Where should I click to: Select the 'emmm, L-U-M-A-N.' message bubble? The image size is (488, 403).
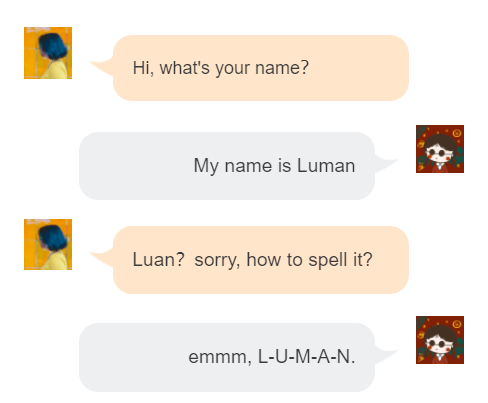click(227, 357)
